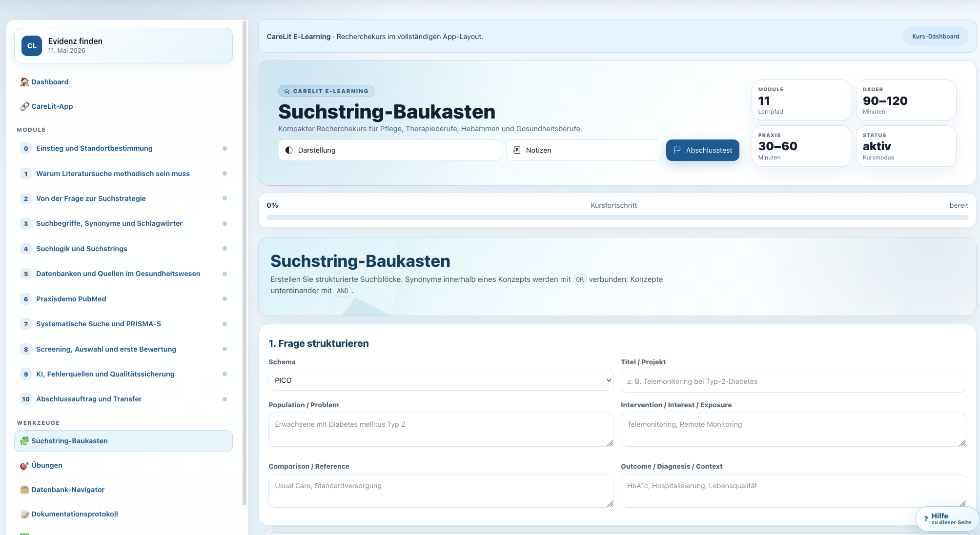Click the Praxis 30–60 Minuten card
Viewport: 980px width, 535px height.
coord(802,146)
